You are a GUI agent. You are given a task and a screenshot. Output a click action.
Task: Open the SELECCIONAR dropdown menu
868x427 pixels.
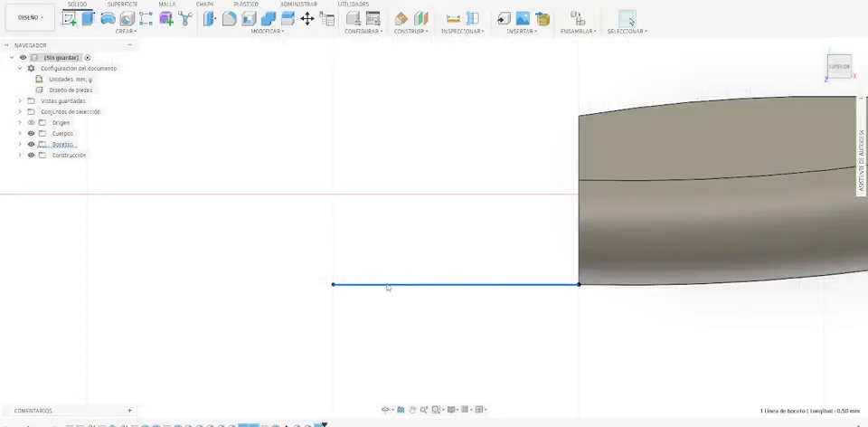[x=627, y=32]
